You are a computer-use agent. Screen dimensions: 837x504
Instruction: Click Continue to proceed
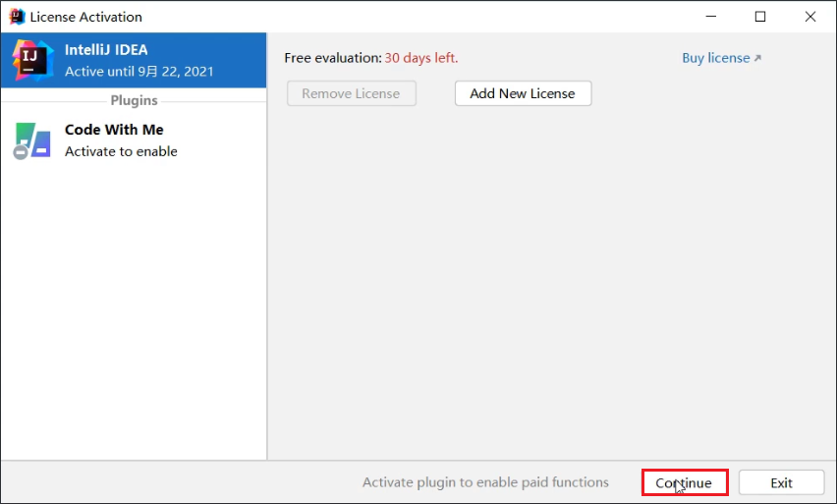(685, 482)
